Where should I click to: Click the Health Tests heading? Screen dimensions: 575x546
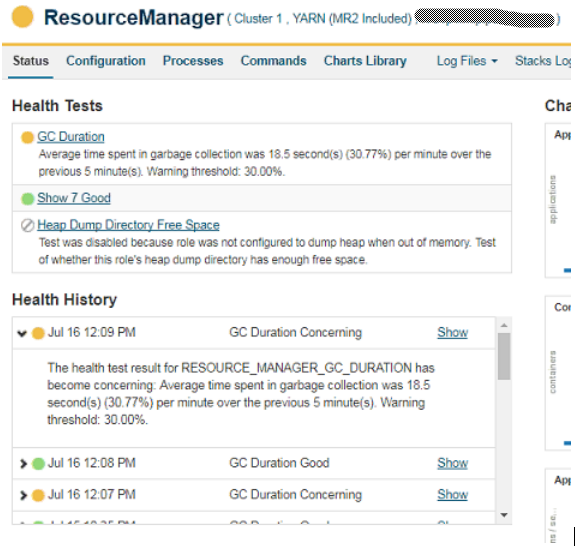(57, 106)
